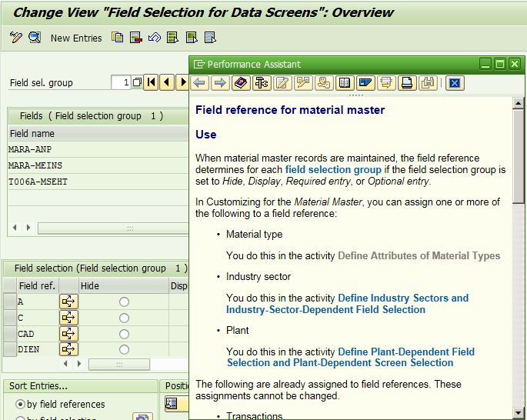Click Performance Assistant vertical scrollbar thumb
Viewport: 527px width, 420px height.
[519, 156]
